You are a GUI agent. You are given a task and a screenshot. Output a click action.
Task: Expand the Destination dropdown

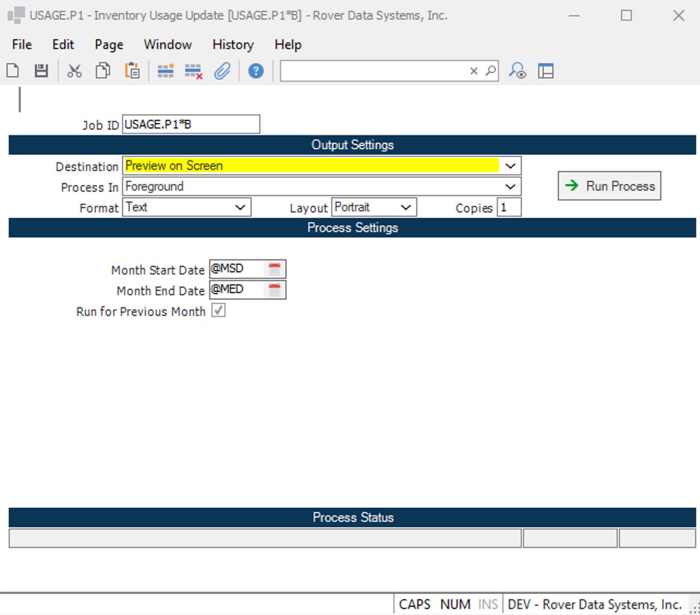click(510, 166)
